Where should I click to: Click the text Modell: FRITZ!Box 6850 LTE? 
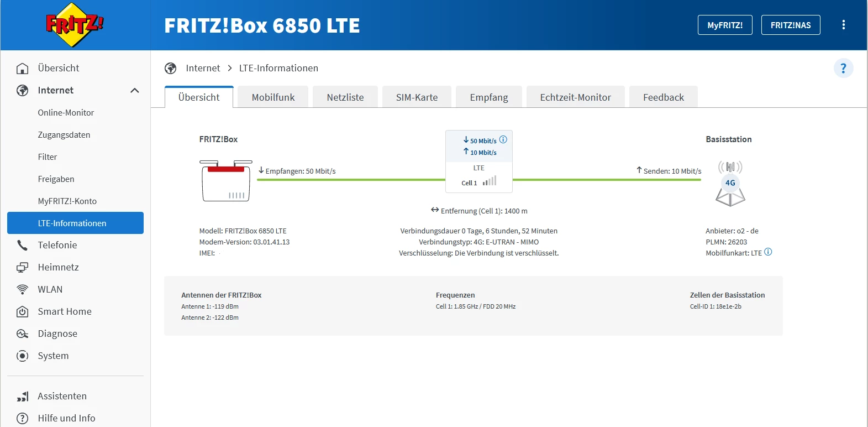(x=243, y=231)
